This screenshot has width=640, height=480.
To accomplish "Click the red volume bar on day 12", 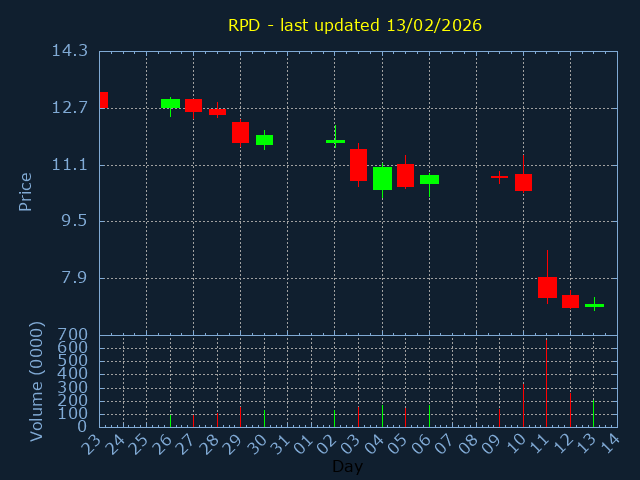I will 570,410.
